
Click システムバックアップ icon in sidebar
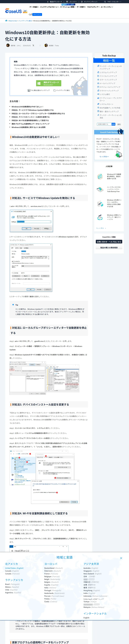coord(98,72)
